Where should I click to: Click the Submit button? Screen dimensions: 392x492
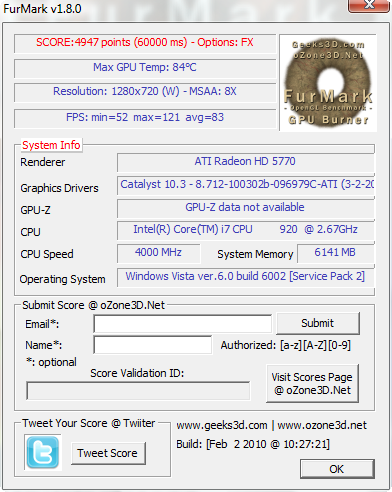(318, 323)
